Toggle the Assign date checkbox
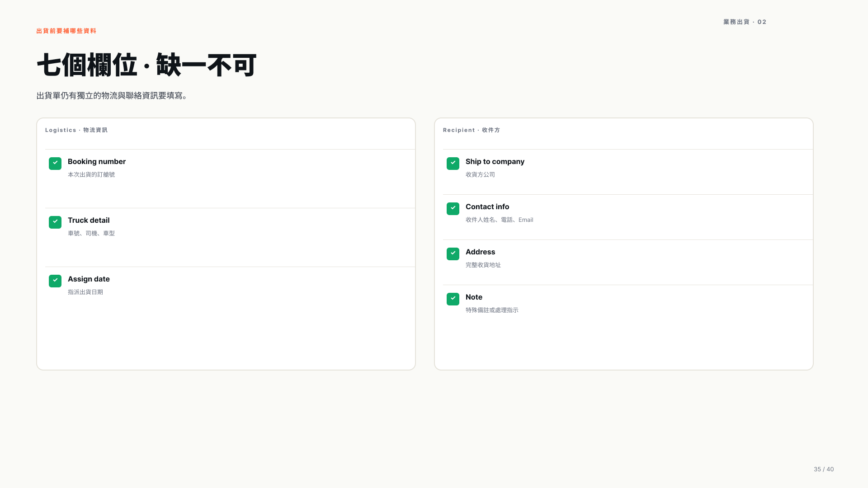Viewport: 868px width, 488px height. [55, 281]
